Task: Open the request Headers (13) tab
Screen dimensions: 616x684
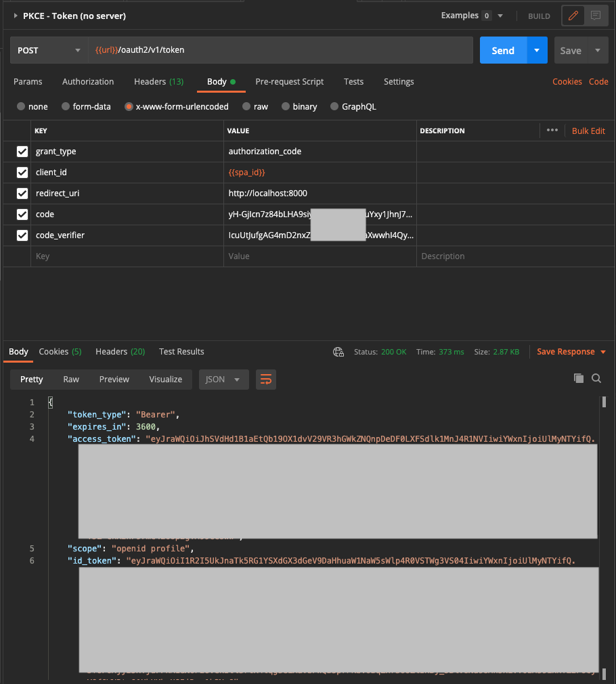Action: pyautogui.click(x=158, y=82)
